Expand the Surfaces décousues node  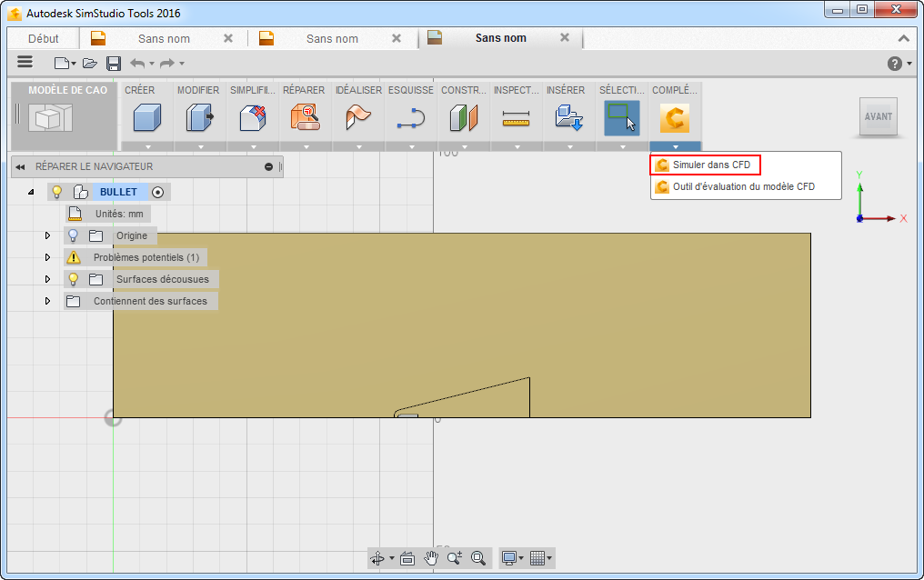(x=47, y=279)
